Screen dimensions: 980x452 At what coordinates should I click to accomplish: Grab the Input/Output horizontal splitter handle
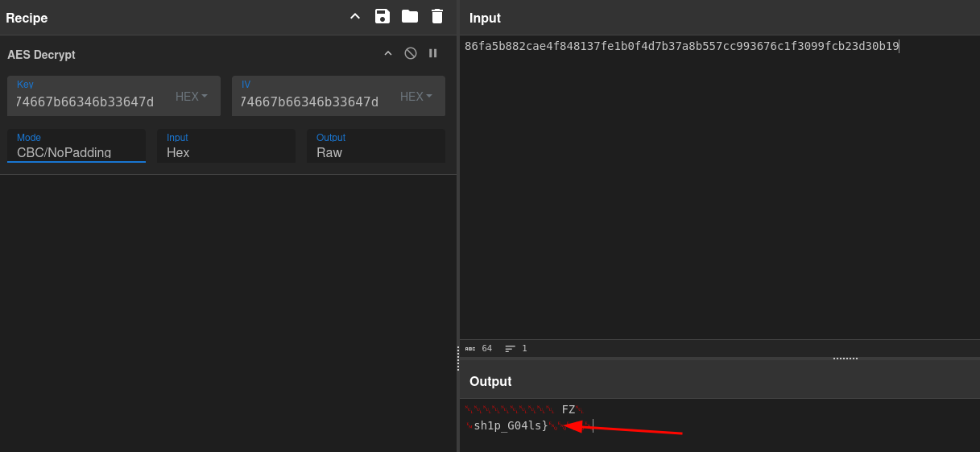[845, 359]
